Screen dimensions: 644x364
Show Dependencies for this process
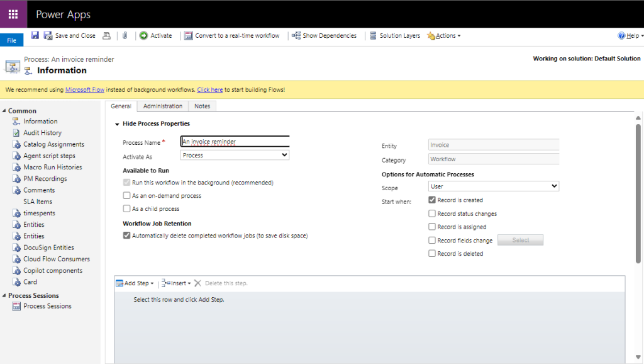[x=324, y=36]
